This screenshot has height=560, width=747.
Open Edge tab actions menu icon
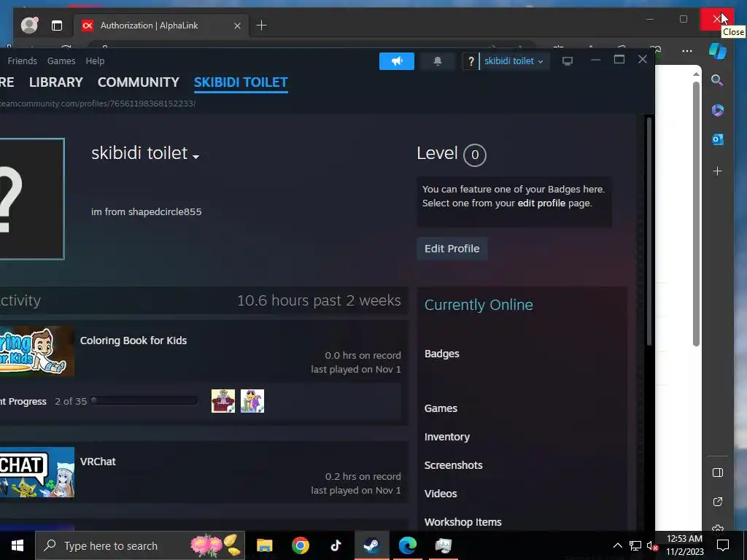click(57, 26)
